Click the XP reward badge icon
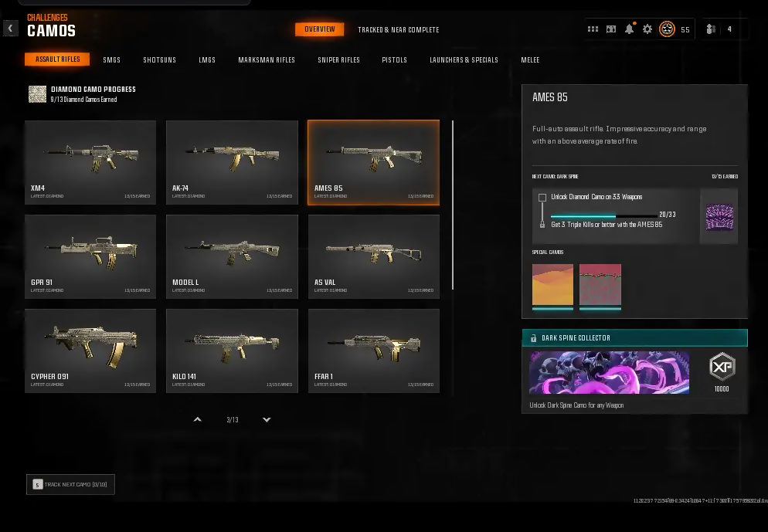 (x=722, y=368)
